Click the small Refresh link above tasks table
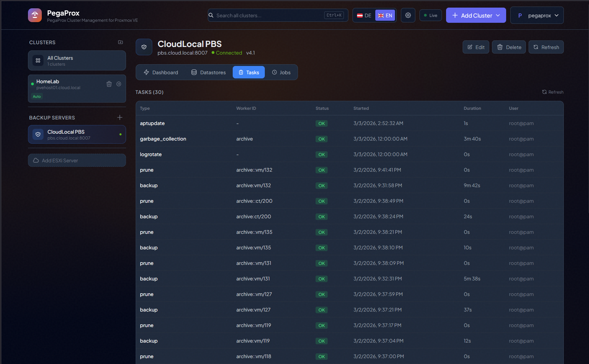Viewport: 589px width, 364px height. click(x=553, y=92)
